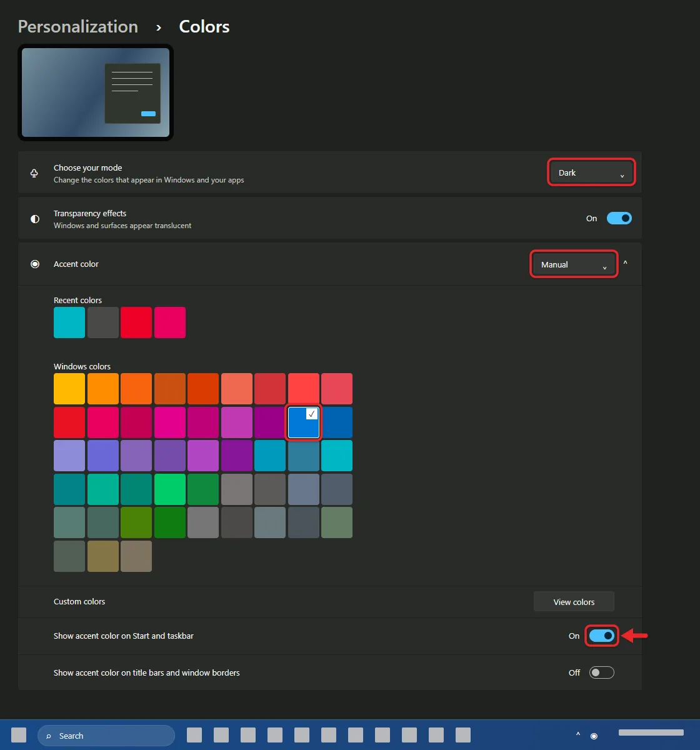
Task: Click the circle icon beside Accent color
Action: click(35, 264)
